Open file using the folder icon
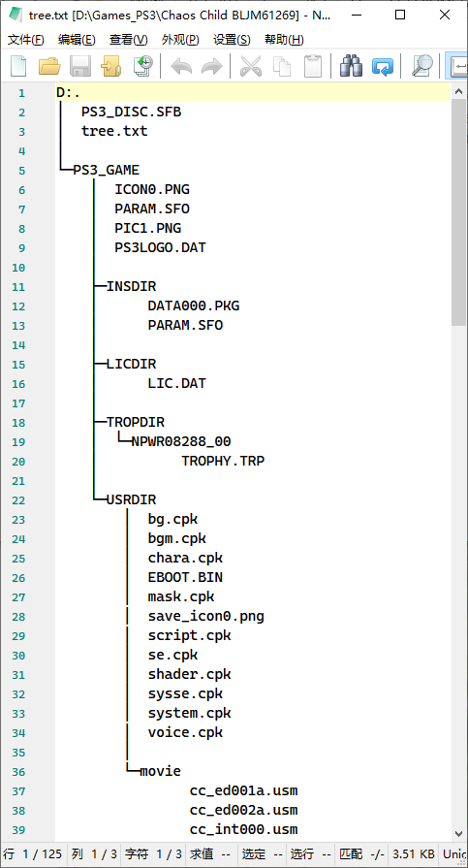 pyautogui.click(x=49, y=66)
